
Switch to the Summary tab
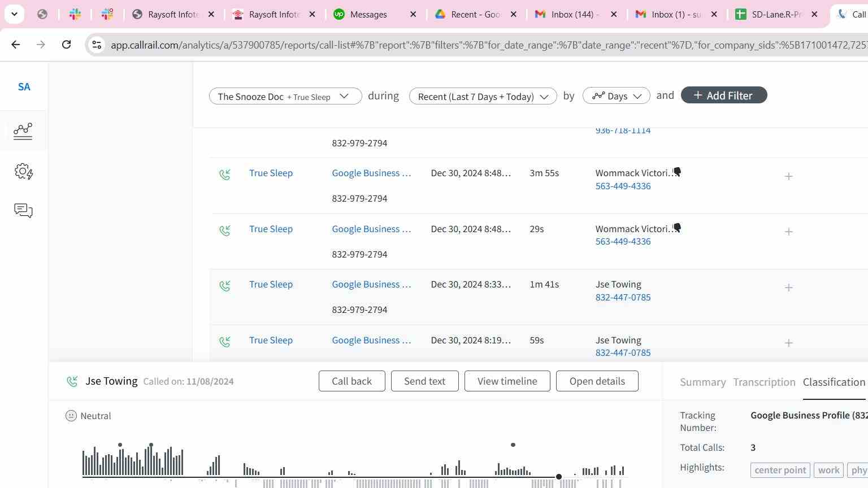[x=702, y=382]
